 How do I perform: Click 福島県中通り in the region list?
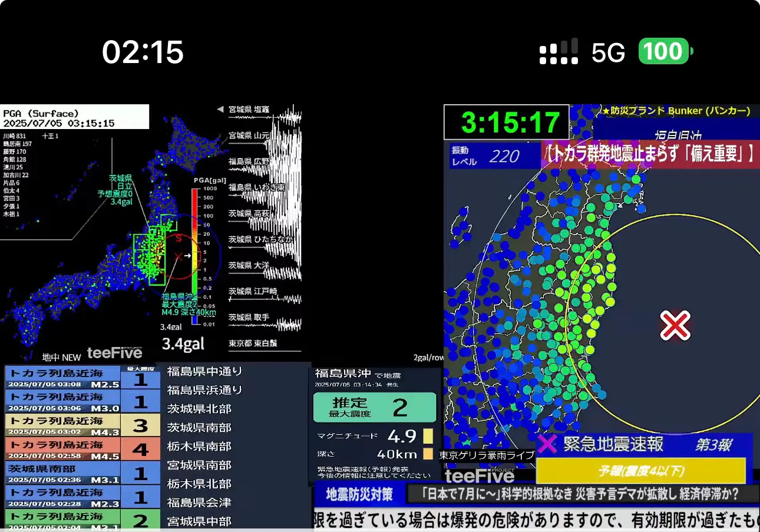coord(204,371)
